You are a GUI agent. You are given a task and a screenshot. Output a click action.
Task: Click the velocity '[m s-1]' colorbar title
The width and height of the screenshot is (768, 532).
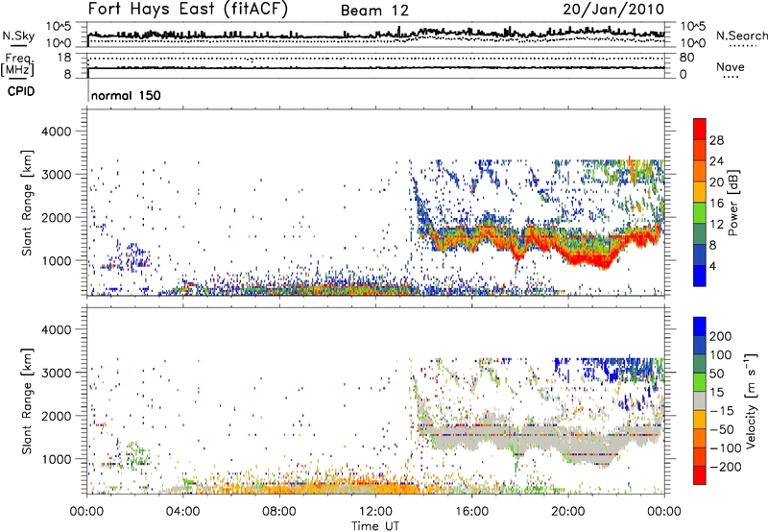[x=750, y=400]
